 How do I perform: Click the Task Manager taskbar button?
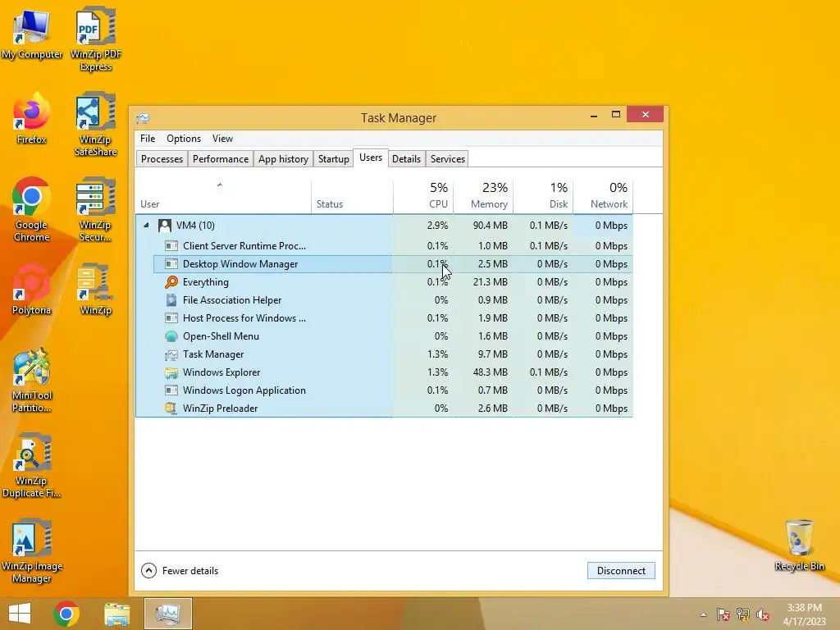(x=167, y=614)
